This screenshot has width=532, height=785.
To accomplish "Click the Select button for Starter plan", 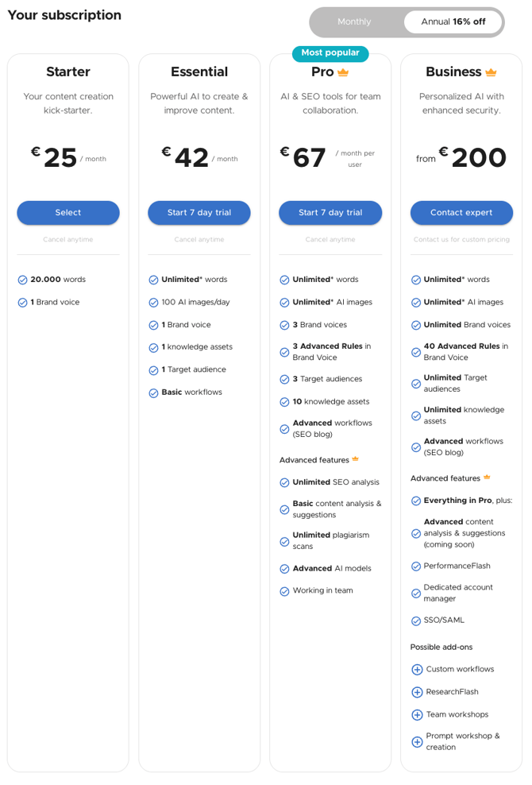I will [68, 213].
